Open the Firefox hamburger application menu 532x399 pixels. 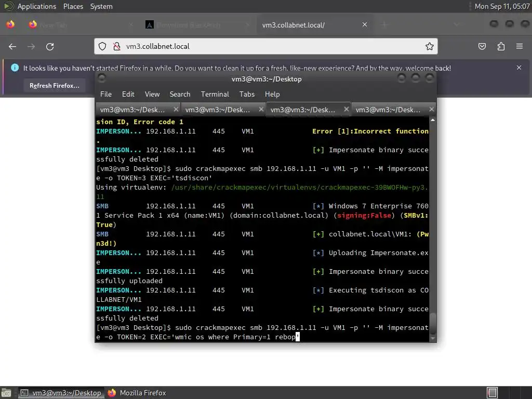point(520,46)
